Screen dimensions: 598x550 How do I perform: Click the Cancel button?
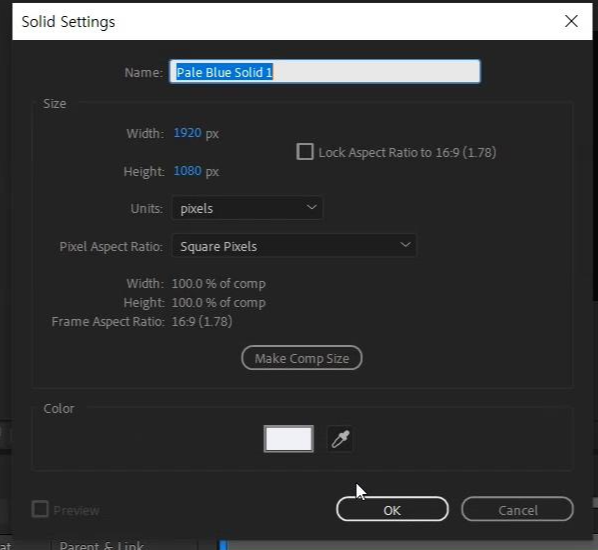click(517, 509)
